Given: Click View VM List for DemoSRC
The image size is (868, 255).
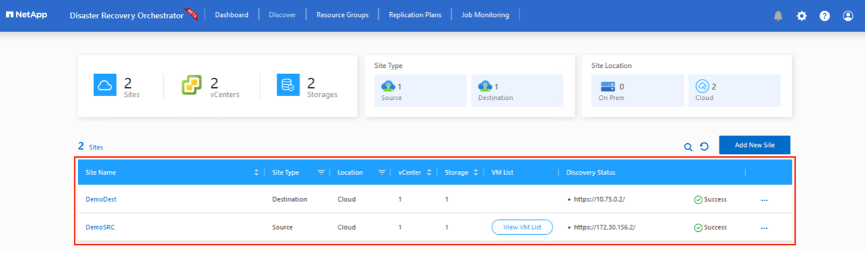Looking at the screenshot, I should pyautogui.click(x=522, y=227).
